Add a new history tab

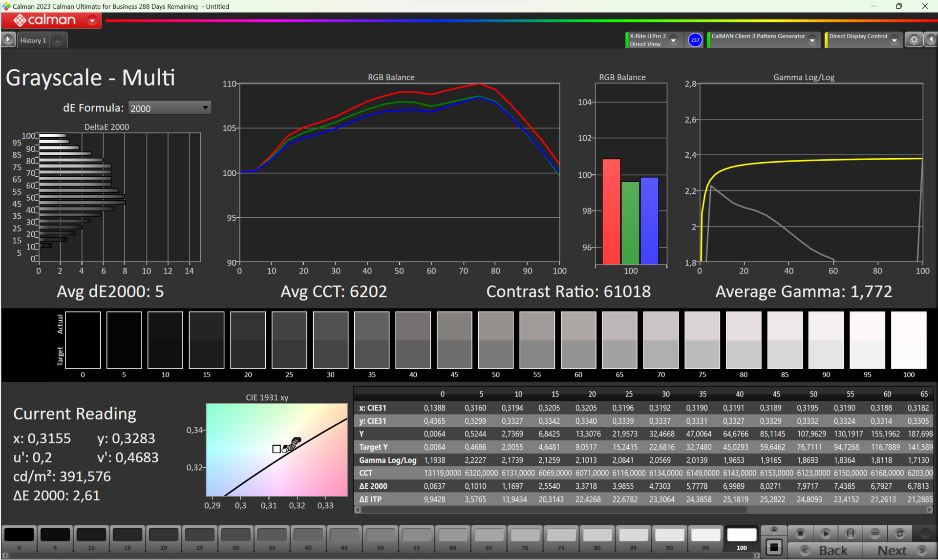click(x=58, y=41)
